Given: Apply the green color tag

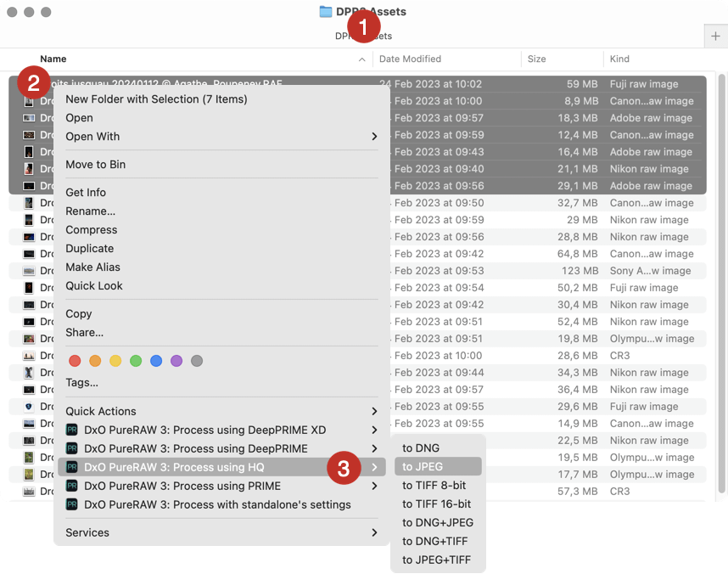Looking at the screenshot, I should [136, 361].
